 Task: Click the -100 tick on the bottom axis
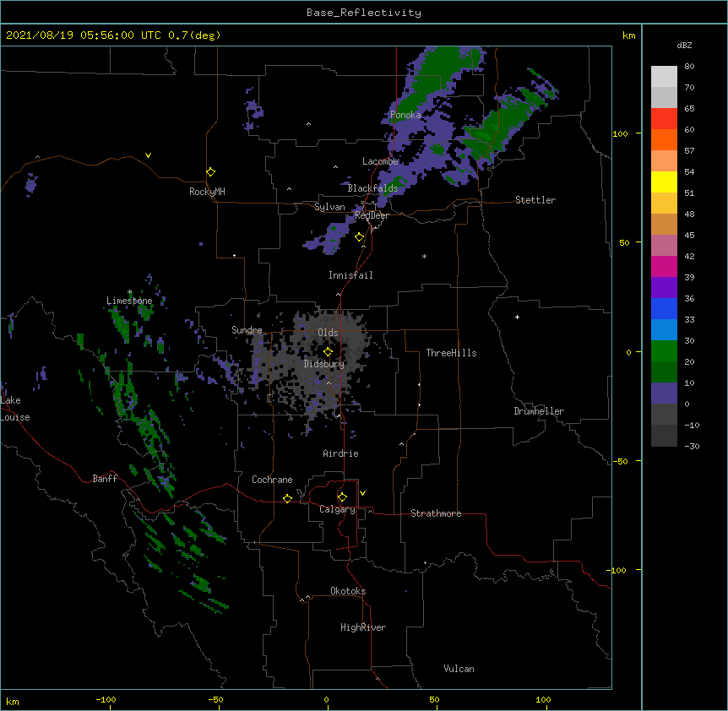106,699
